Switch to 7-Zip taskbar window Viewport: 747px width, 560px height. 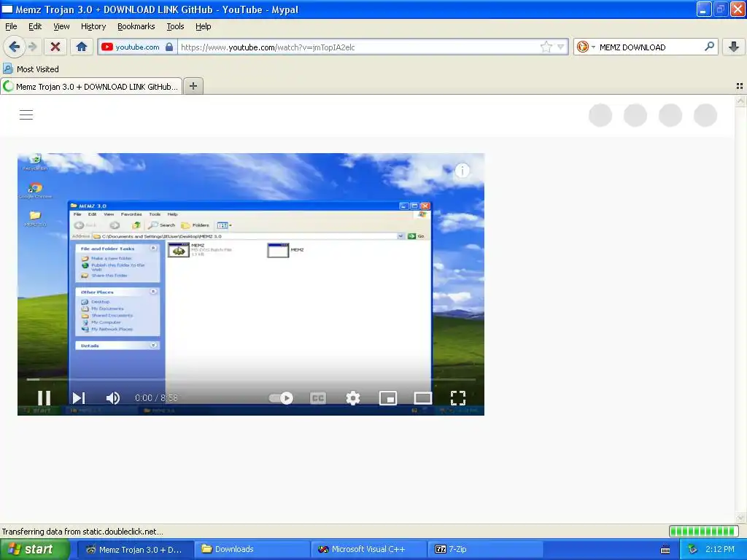pyautogui.click(x=486, y=549)
